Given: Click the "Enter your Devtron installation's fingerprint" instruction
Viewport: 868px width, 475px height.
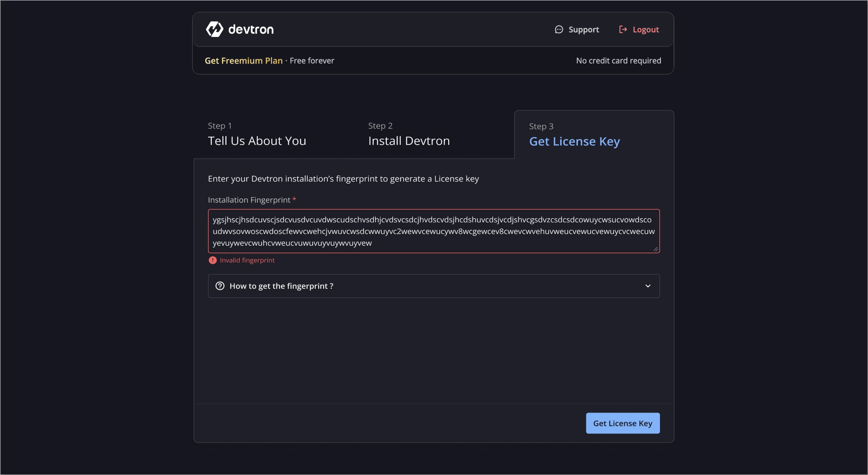Looking at the screenshot, I should (x=343, y=179).
